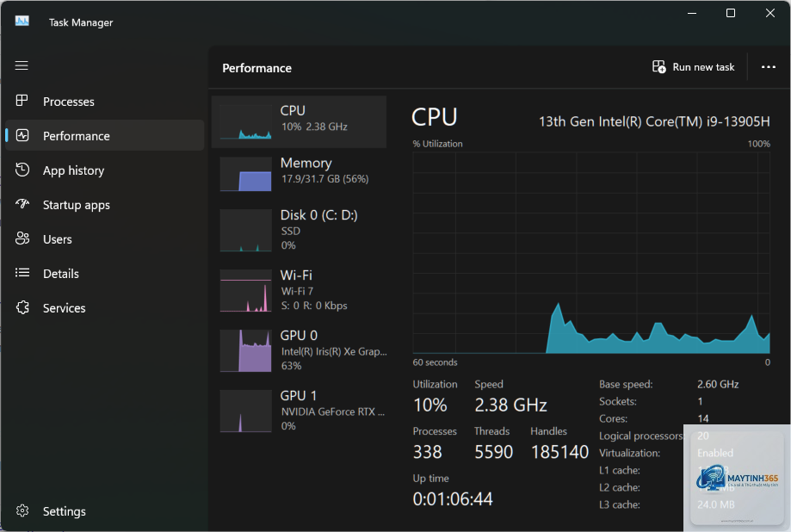This screenshot has height=532, width=791.
Task: Select the Performance page label
Action: (77, 136)
